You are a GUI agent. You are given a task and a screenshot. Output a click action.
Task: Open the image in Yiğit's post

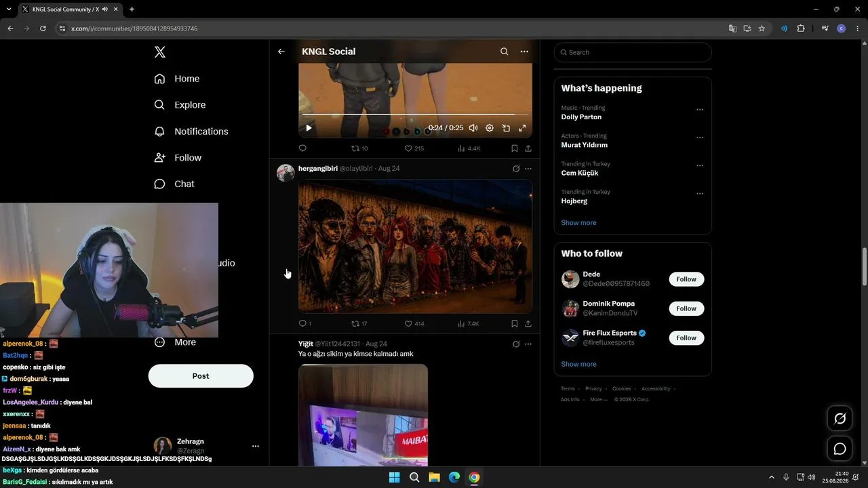pyautogui.click(x=363, y=415)
